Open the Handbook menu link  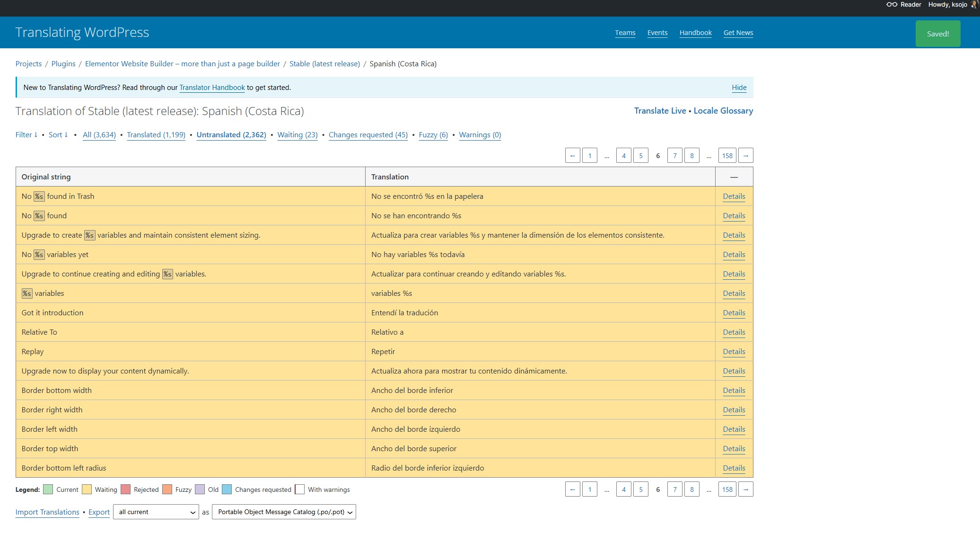695,33
